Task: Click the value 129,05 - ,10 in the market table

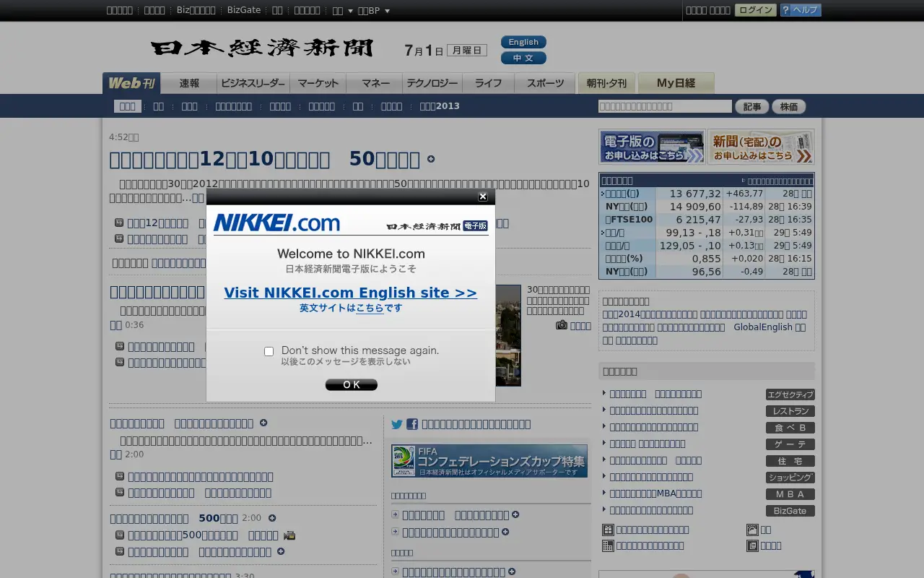Action: pos(690,246)
